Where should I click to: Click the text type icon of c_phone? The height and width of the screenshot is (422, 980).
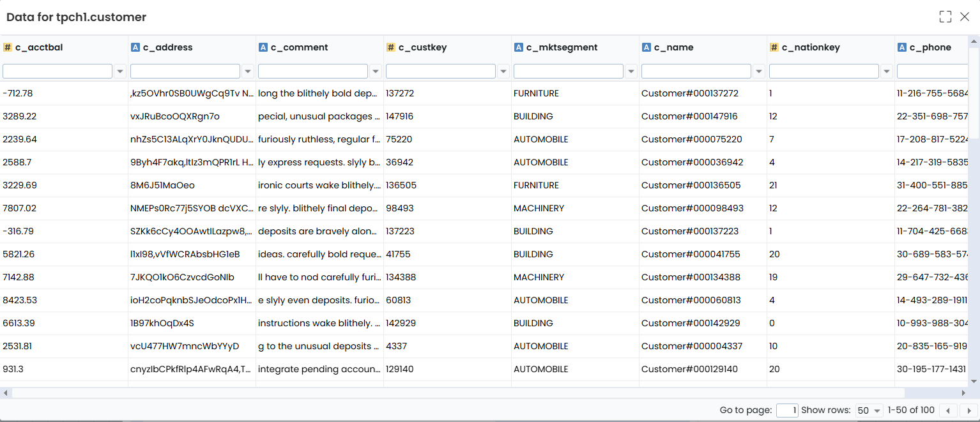coord(902,47)
